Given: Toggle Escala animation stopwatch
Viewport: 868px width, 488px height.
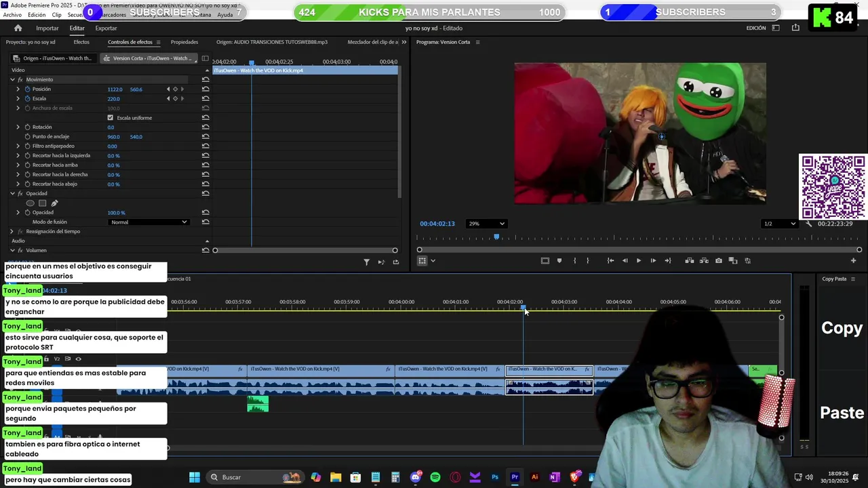Looking at the screenshot, I should click(x=27, y=99).
